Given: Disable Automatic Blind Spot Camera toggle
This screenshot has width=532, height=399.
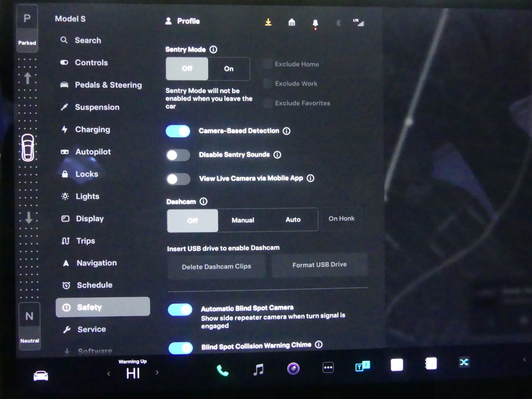Looking at the screenshot, I should tap(180, 310).
